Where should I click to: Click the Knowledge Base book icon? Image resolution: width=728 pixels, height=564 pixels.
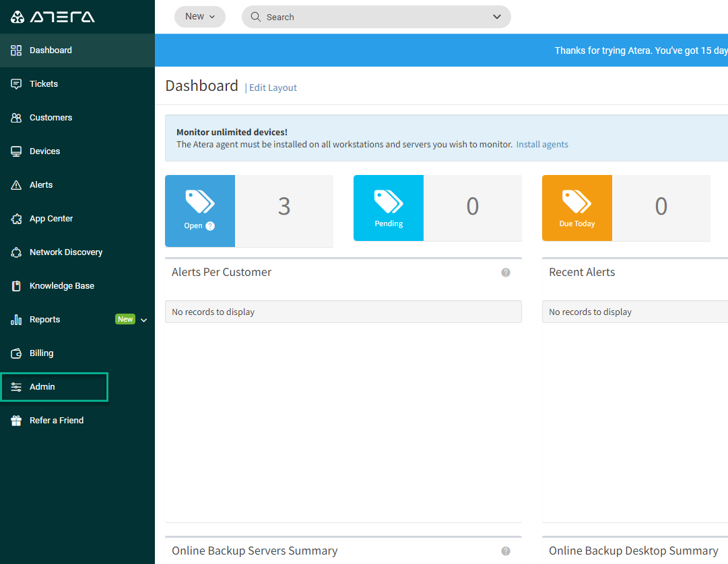[x=16, y=286]
